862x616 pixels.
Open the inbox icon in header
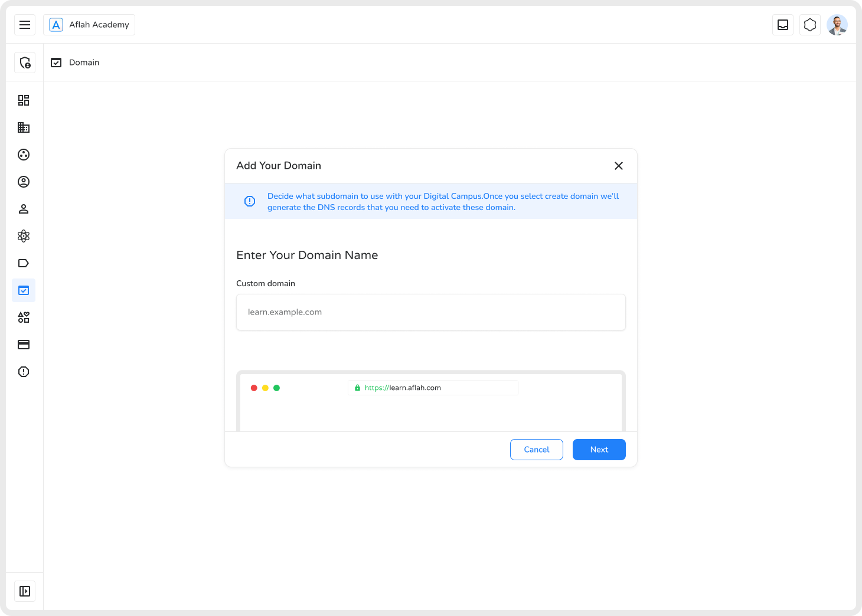pyautogui.click(x=783, y=25)
